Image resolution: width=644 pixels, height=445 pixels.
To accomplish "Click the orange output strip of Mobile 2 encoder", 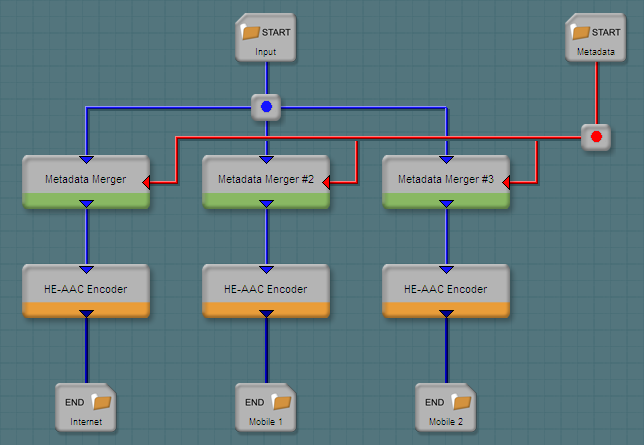I will [x=410, y=310].
